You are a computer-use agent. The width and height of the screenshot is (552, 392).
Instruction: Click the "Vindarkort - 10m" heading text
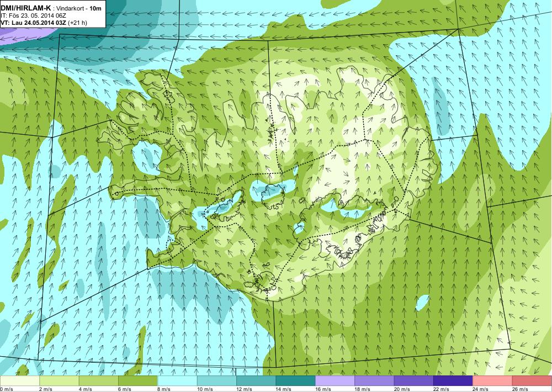pos(79,8)
